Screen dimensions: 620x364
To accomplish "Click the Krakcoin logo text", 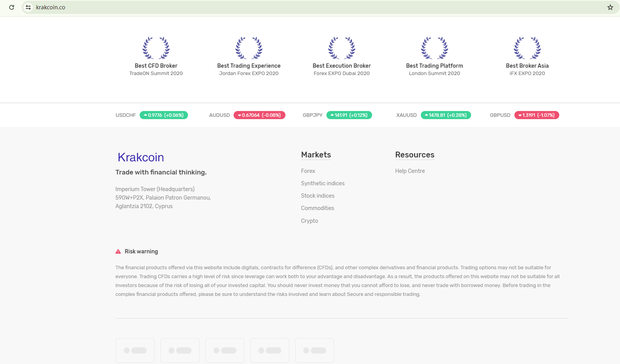I will tap(141, 157).
